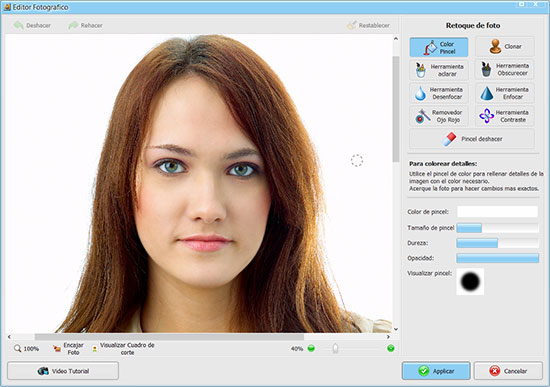
Task: Select the Color Pincel tool
Action: click(438, 47)
